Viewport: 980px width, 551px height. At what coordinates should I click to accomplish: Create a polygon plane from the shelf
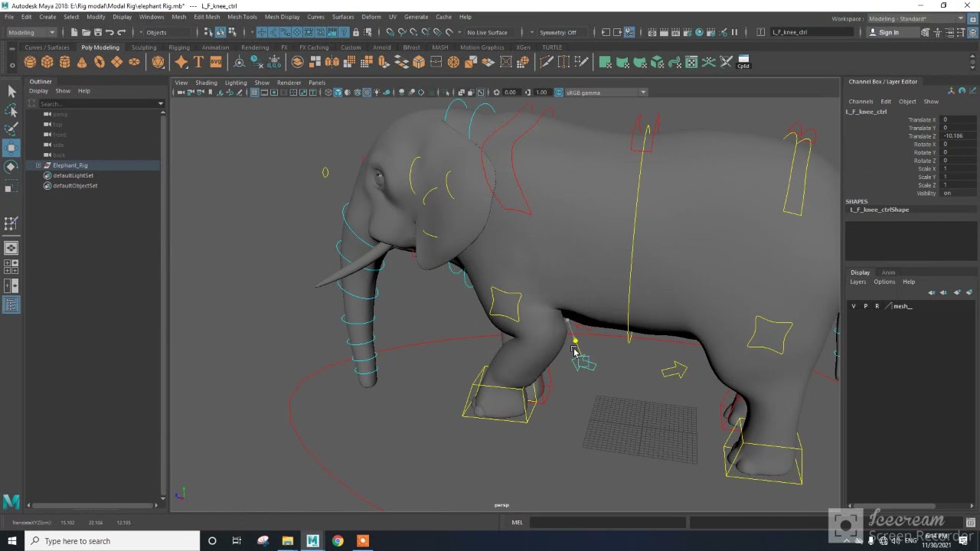[x=117, y=62]
